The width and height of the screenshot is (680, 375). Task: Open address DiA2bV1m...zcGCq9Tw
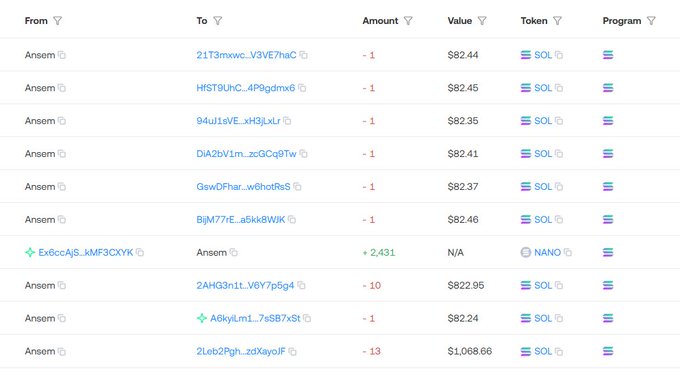(246, 154)
